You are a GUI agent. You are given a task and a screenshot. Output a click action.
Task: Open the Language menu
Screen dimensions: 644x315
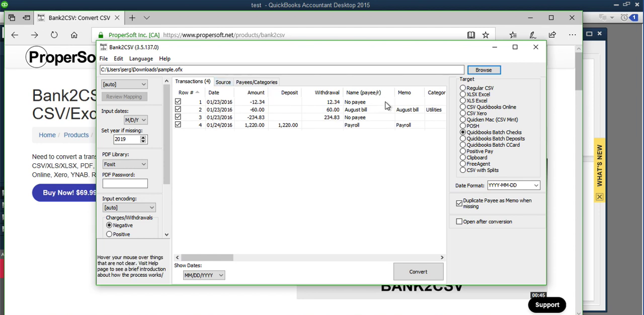point(141,59)
